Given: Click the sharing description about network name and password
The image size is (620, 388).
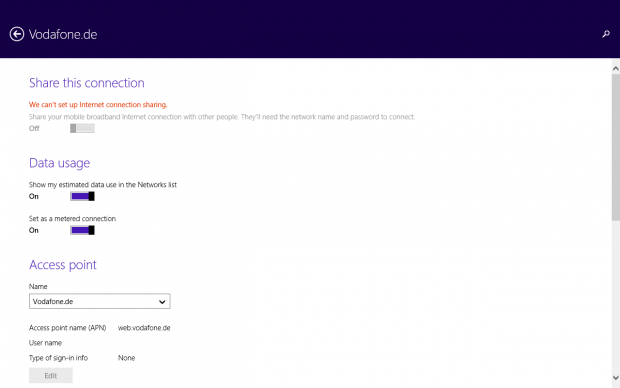Looking at the screenshot, I should pyautogui.click(x=222, y=117).
